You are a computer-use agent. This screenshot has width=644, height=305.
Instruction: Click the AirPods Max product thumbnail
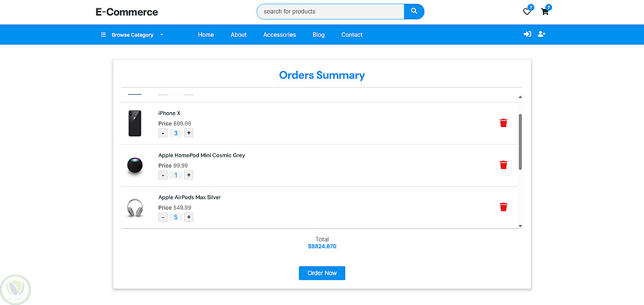135,208
